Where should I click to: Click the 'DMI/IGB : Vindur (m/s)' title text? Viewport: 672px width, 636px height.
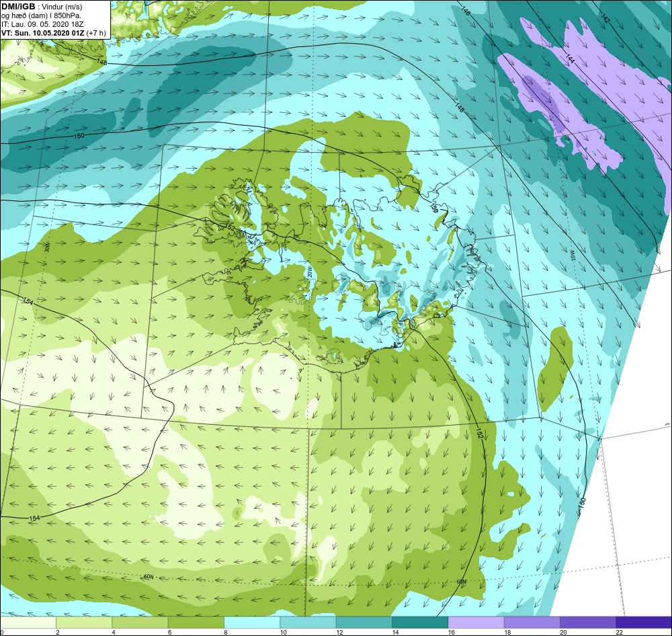[42, 7]
